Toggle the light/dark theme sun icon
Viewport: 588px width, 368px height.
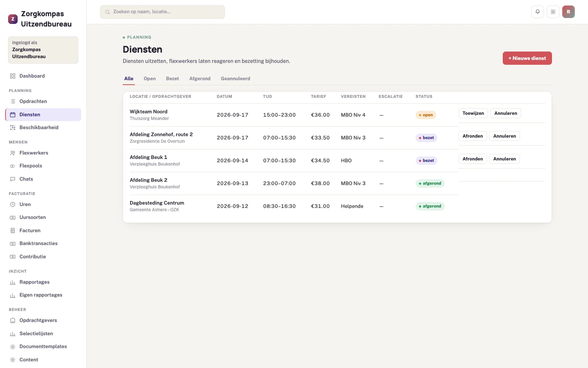pyautogui.click(x=553, y=12)
